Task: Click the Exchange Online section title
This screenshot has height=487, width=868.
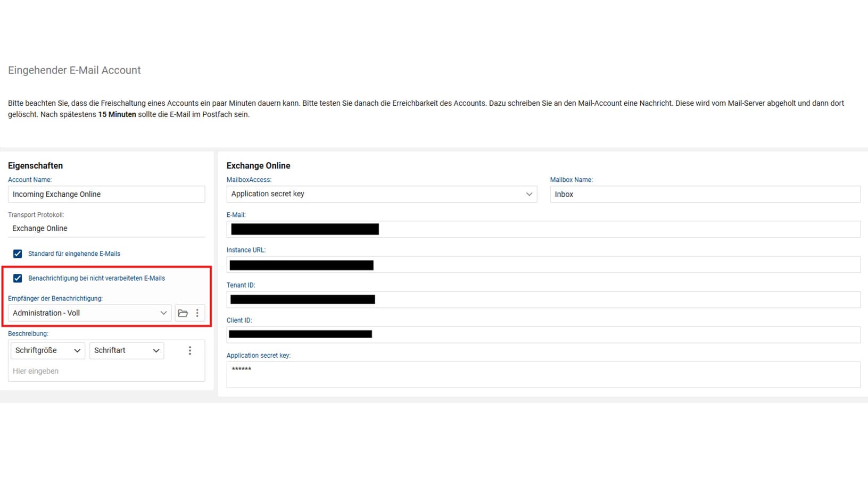Action: pyautogui.click(x=258, y=166)
